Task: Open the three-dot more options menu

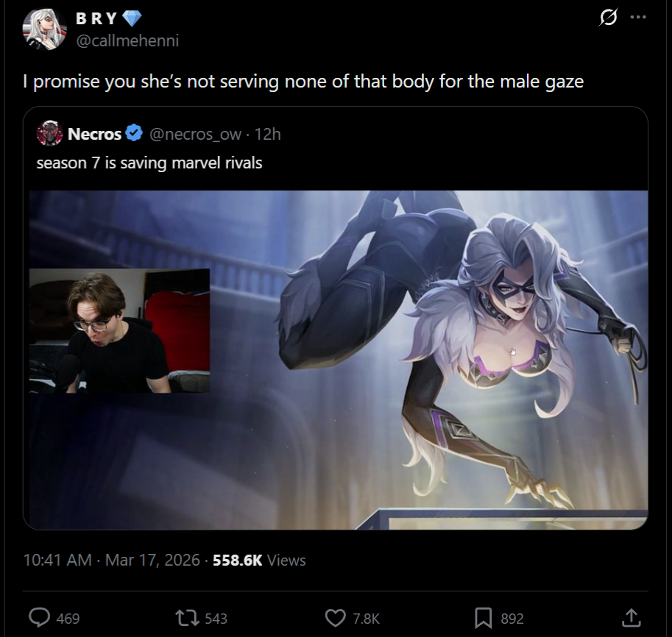Action: point(638,17)
